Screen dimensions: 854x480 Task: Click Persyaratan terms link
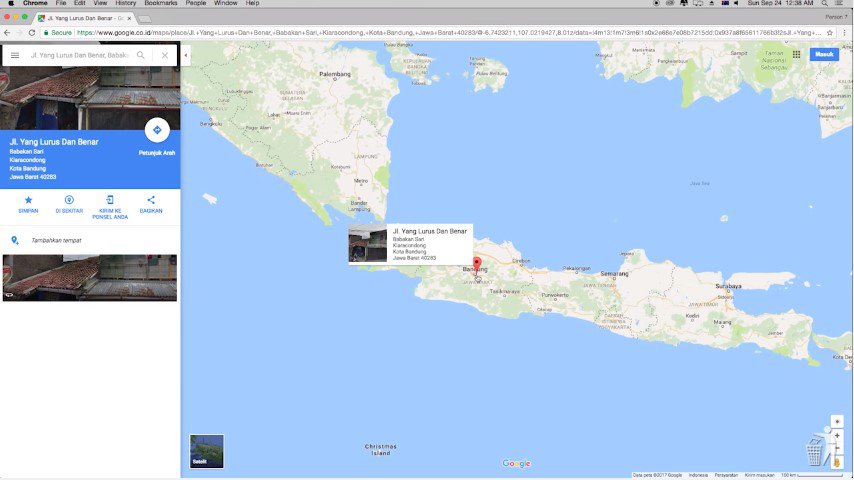(726, 475)
